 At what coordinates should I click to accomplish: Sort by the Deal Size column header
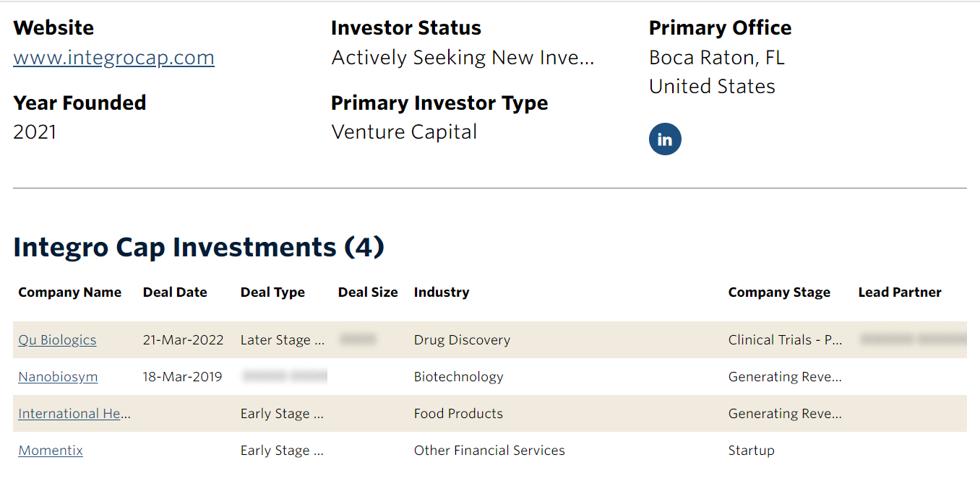coord(368,292)
